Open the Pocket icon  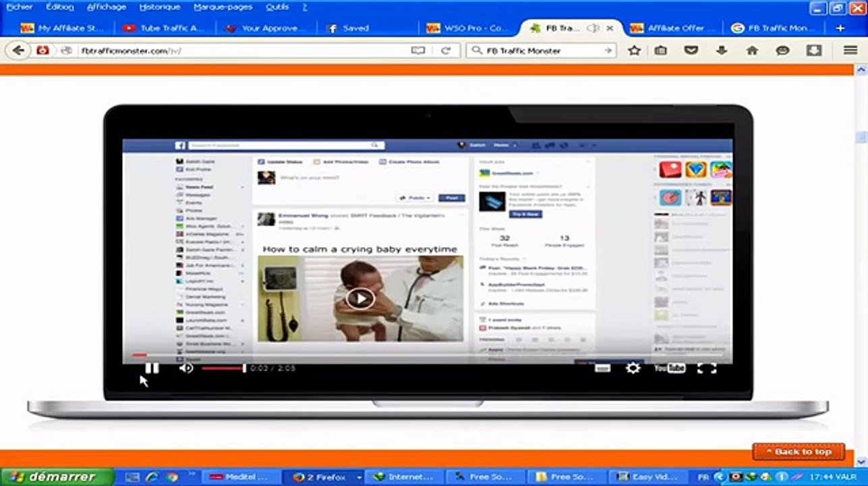(691, 50)
